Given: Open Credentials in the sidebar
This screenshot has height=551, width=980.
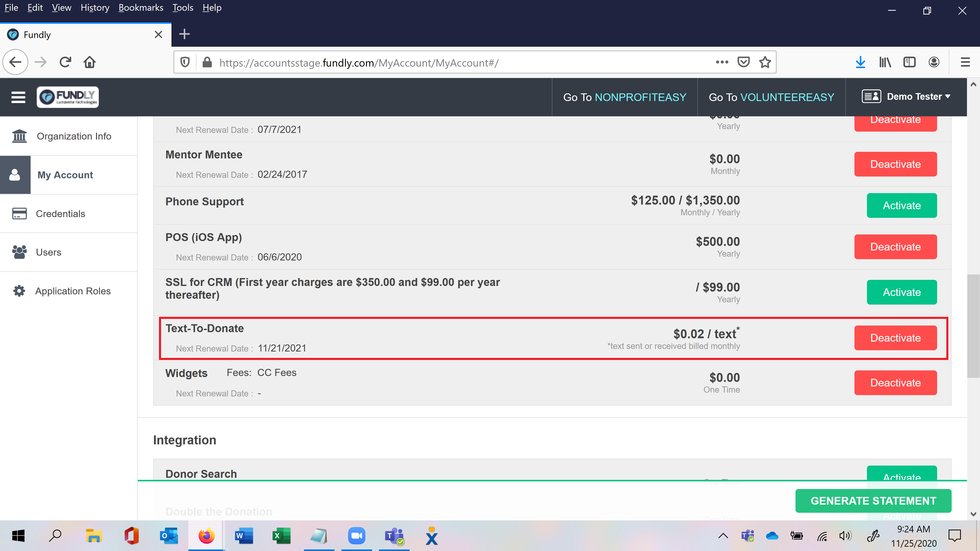Looking at the screenshot, I should 68,214.
